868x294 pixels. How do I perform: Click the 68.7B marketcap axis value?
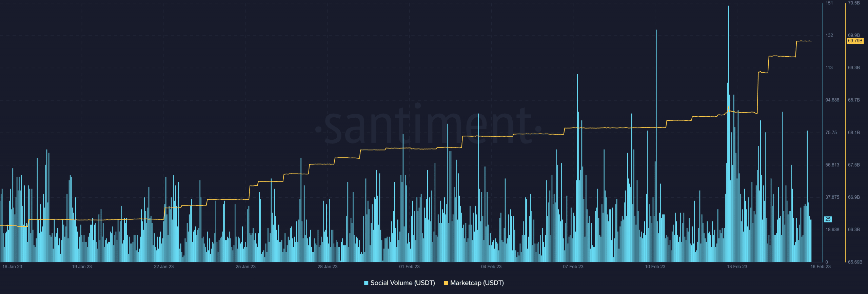(x=854, y=100)
